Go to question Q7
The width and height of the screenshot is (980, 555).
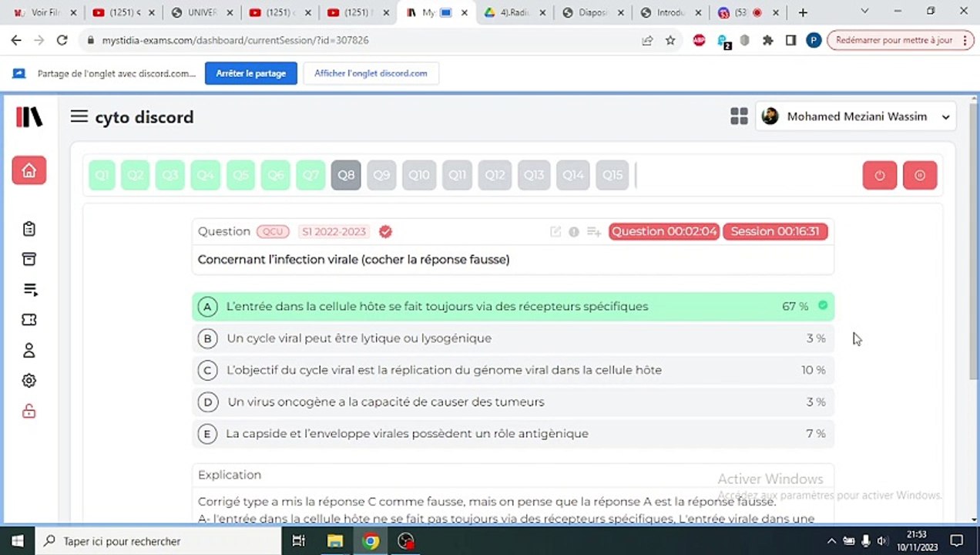pos(310,175)
